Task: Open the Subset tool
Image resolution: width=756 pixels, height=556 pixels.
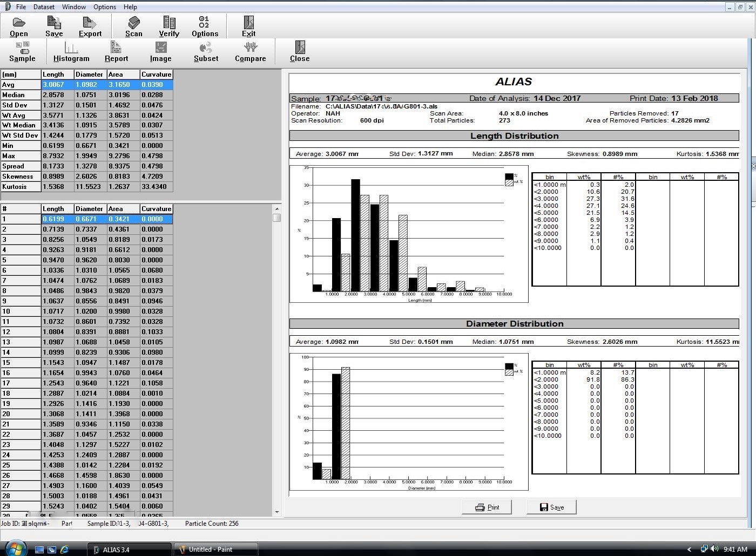Action: 206,49
